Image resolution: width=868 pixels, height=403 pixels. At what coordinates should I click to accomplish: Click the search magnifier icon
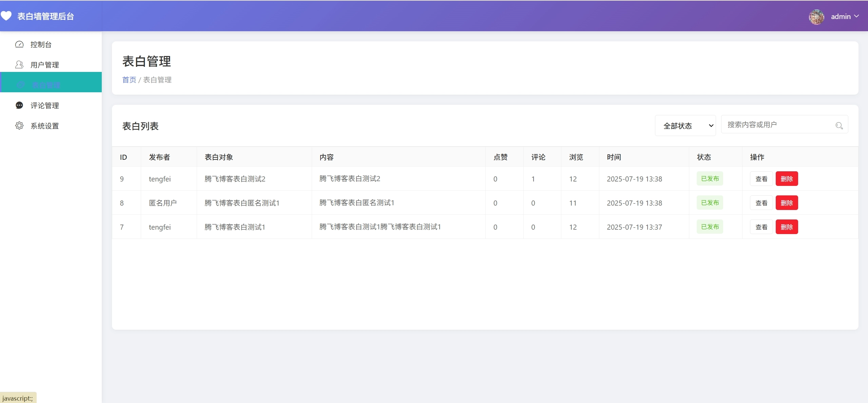pos(839,126)
